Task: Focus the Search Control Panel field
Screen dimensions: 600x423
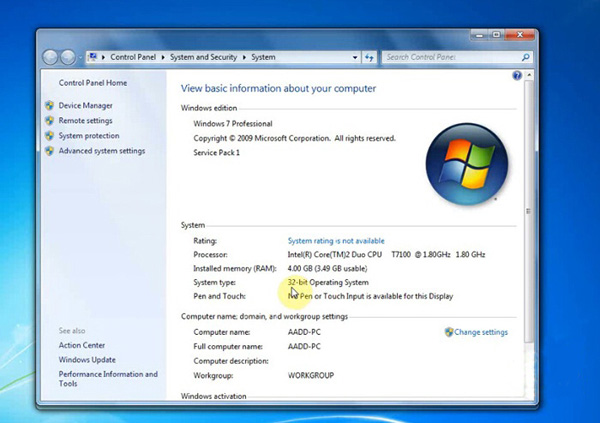Action: tap(451, 57)
